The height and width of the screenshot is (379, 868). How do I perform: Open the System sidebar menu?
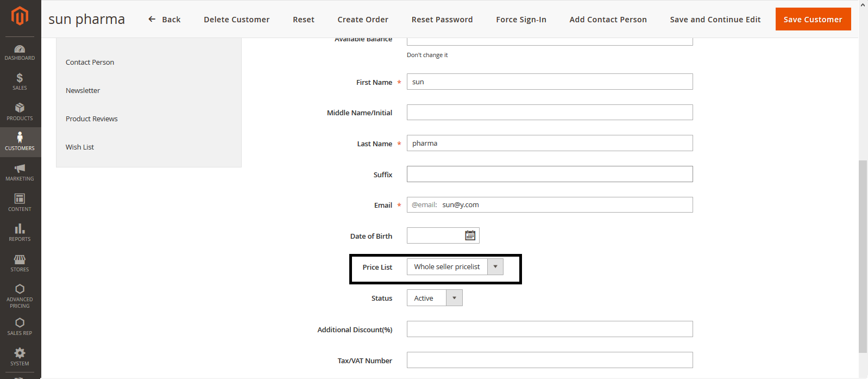coord(20,357)
